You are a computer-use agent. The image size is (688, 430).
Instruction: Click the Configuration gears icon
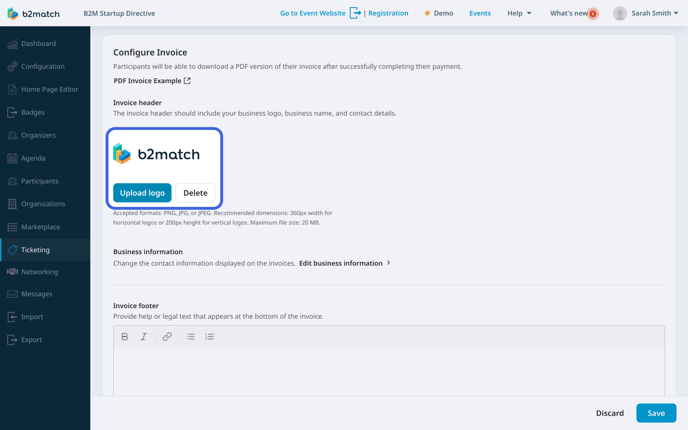tap(12, 67)
